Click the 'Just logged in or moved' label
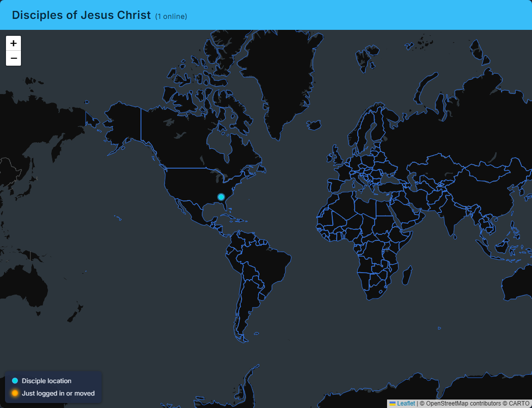This screenshot has height=408, width=532. [58, 394]
